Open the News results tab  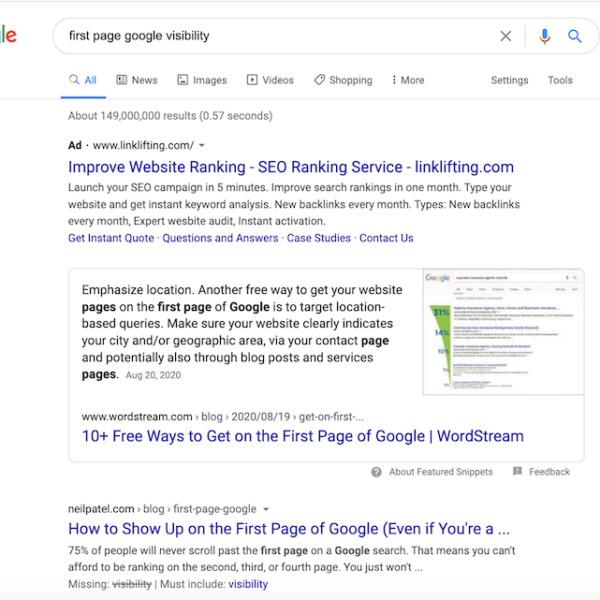(x=137, y=80)
